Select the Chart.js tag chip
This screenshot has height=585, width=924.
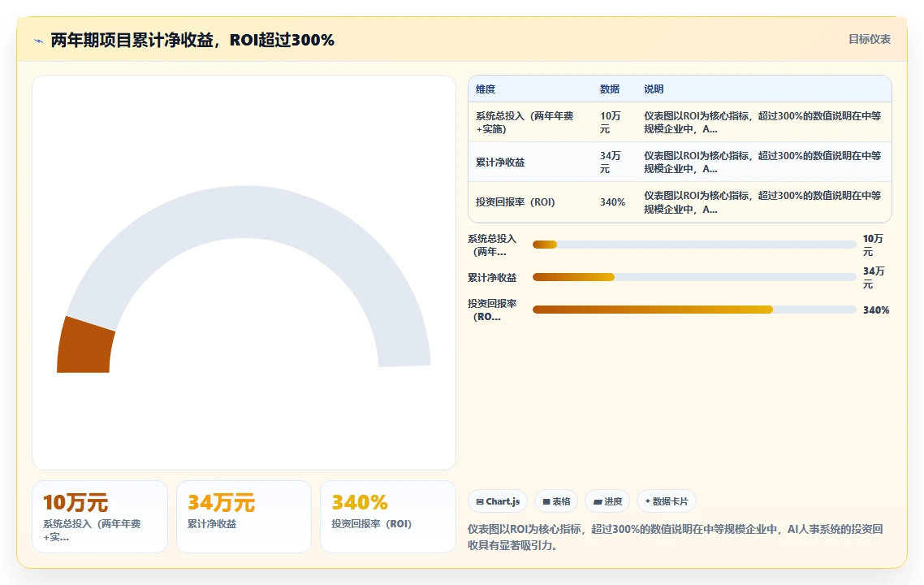coord(498,501)
